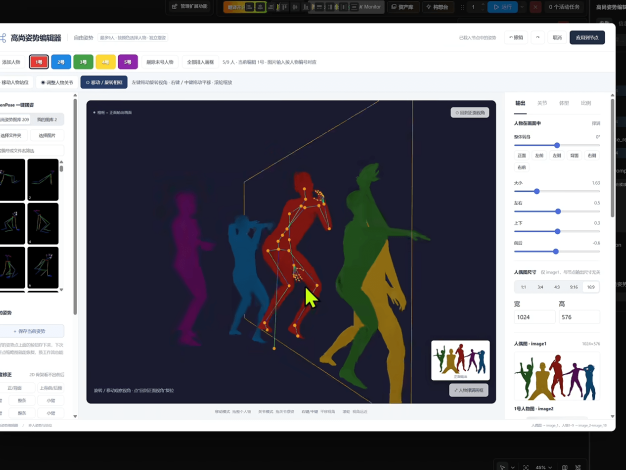Click the pose search input field
Image resolution: width=626 pixels, height=470 pixels.
click(x=31, y=151)
